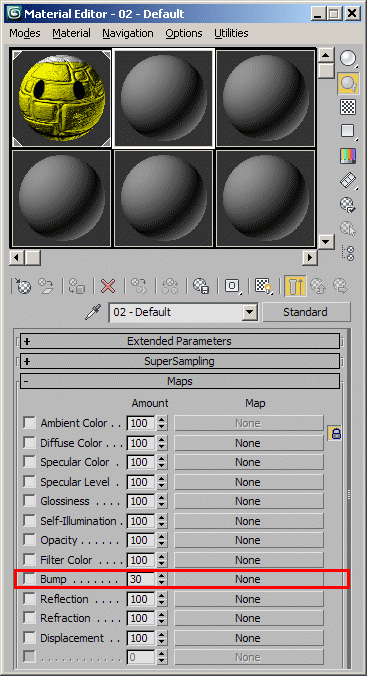Click the Bump amount value field

click(141, 579)
